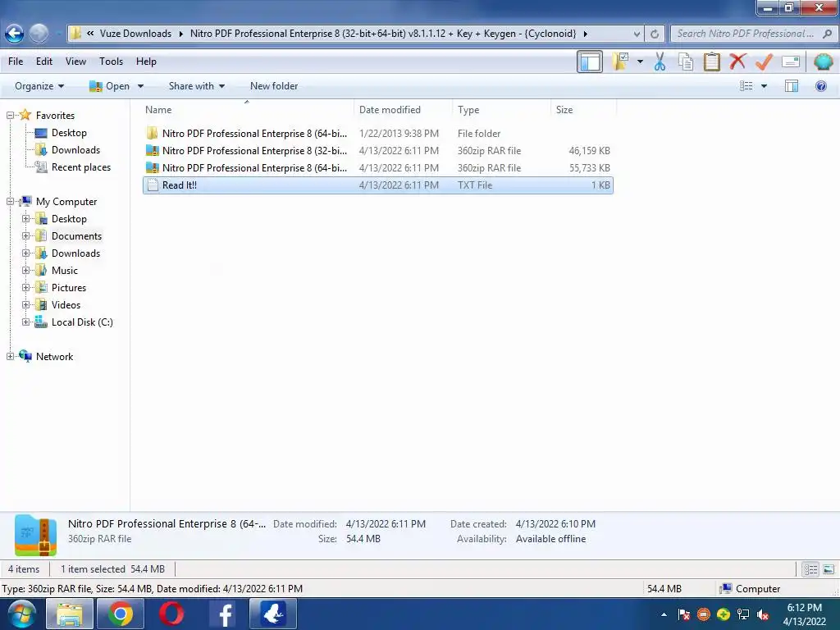Expand the Documents tree node

point(25,236)
